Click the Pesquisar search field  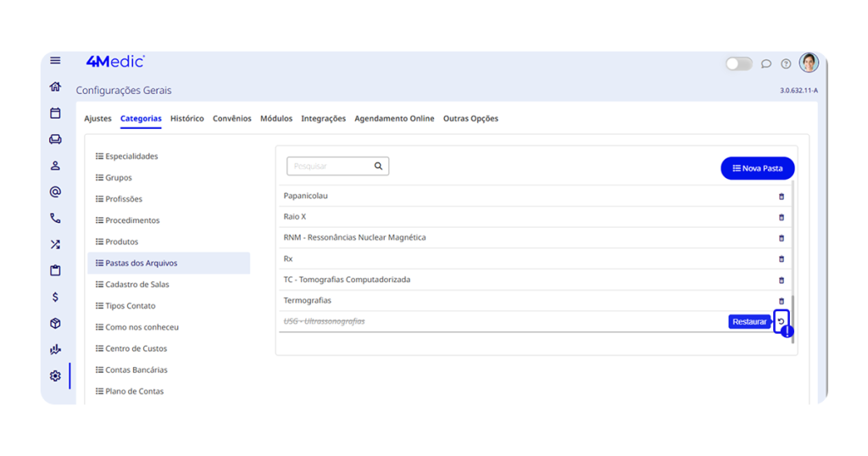click(x=329, y=166)
